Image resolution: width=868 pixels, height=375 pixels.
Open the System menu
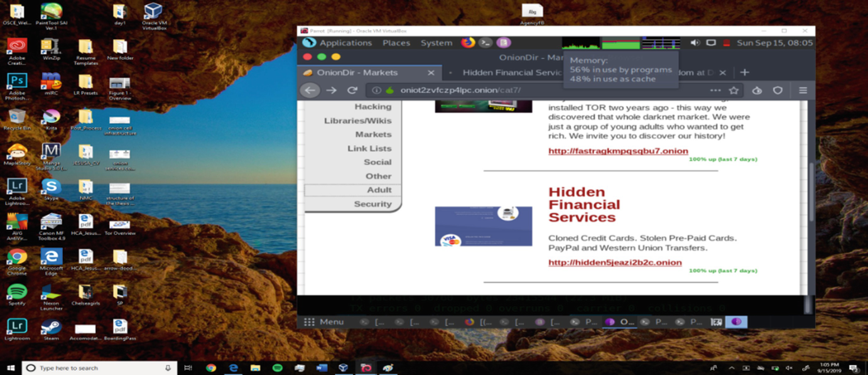437,43
